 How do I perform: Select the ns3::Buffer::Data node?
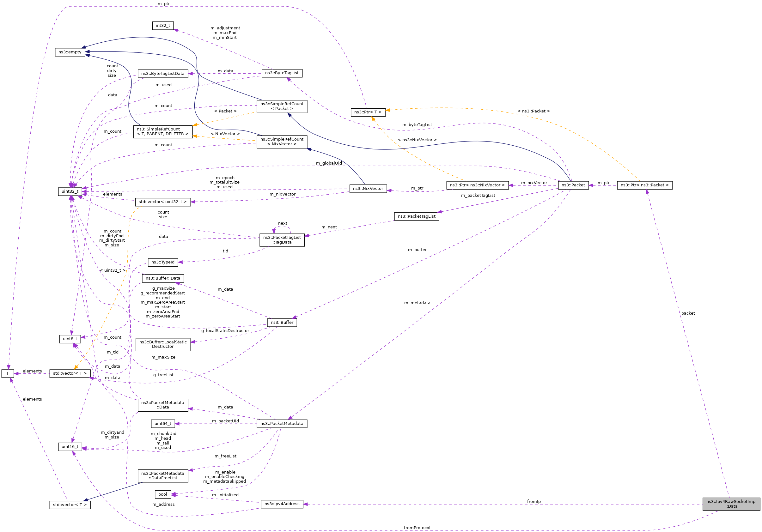click(x=163, y=279)
